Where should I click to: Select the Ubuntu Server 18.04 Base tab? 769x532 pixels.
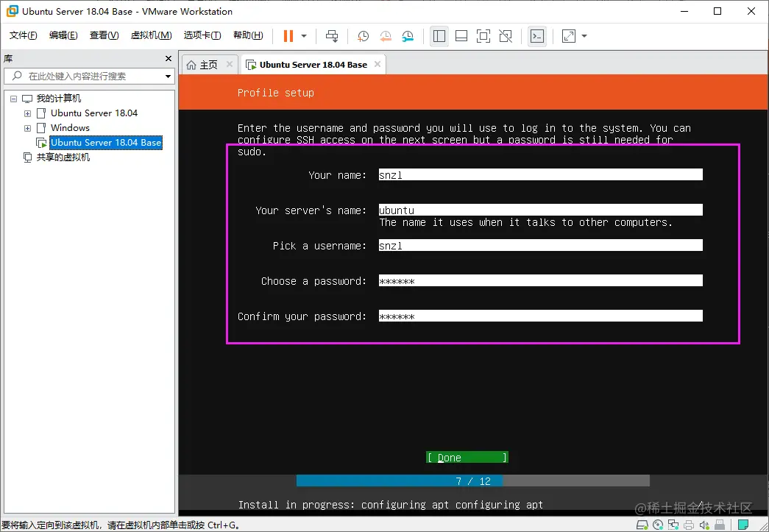(x=313, y=65)
